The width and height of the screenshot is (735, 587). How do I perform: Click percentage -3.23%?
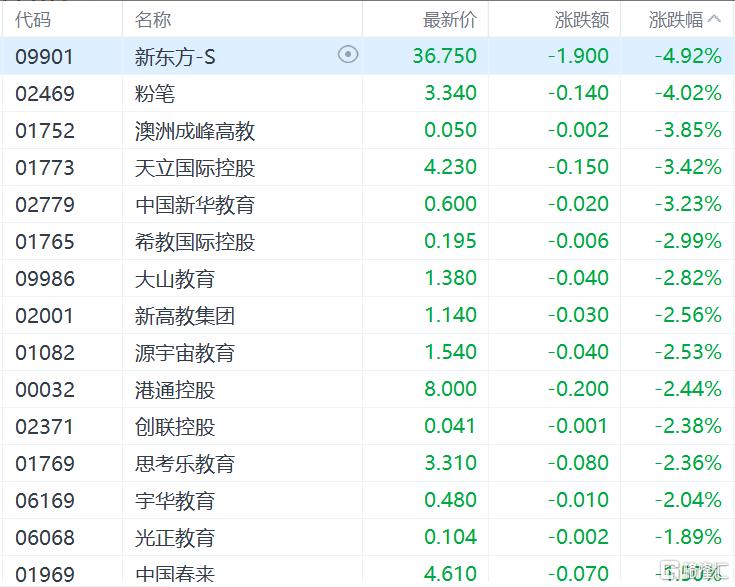(688, 204)
